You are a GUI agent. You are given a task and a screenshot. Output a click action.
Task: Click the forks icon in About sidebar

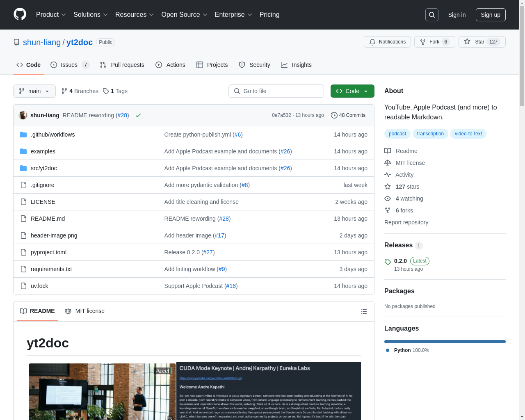[x=388, y=210]
